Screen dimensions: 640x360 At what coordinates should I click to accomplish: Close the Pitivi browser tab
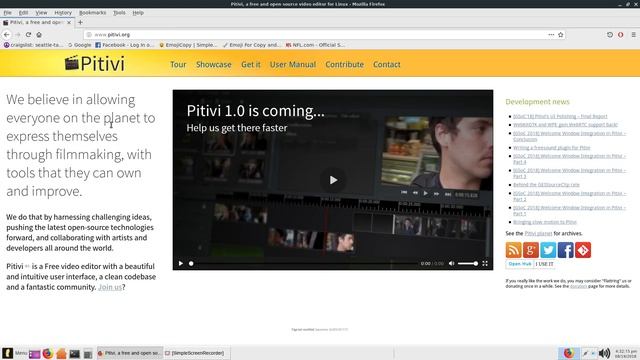(69, 22)
